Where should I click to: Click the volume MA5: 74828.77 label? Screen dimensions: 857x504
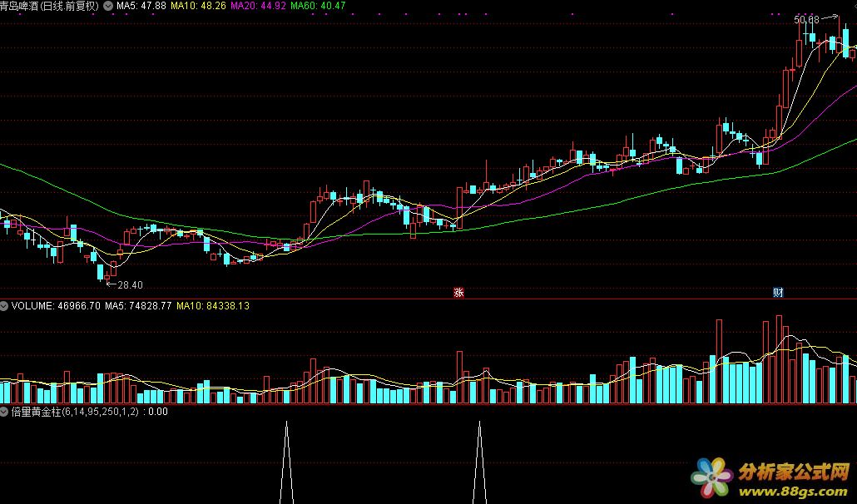[138, 306]
